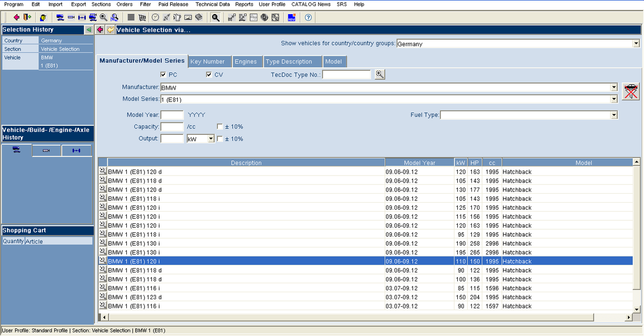
Task: Open help via the question mark icon
Action: pos(308,18)
